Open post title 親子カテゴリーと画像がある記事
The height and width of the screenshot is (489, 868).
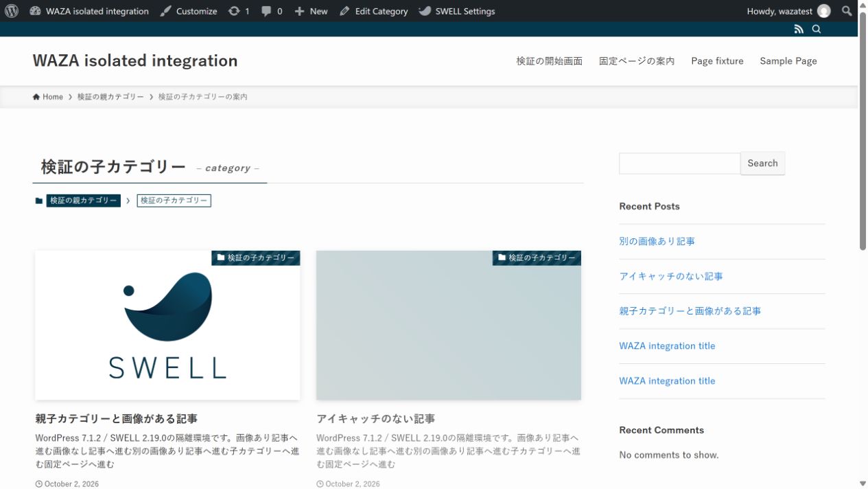click(117, 418)
